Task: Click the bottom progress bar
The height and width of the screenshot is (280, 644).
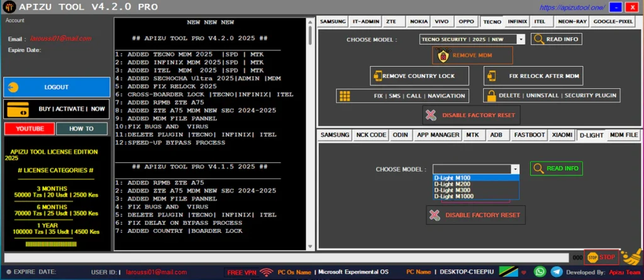Action: click(286, 257)
